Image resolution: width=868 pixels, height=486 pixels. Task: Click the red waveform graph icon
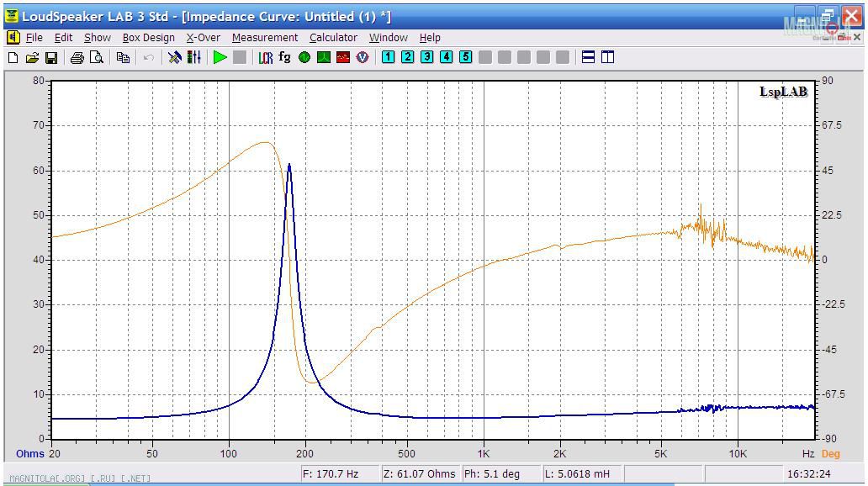click(343, 57)
